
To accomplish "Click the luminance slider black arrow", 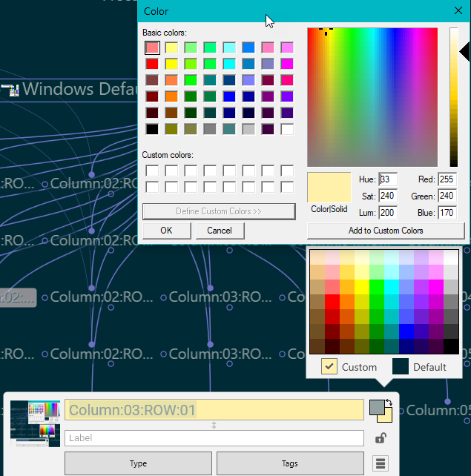I will pos(464,52).
